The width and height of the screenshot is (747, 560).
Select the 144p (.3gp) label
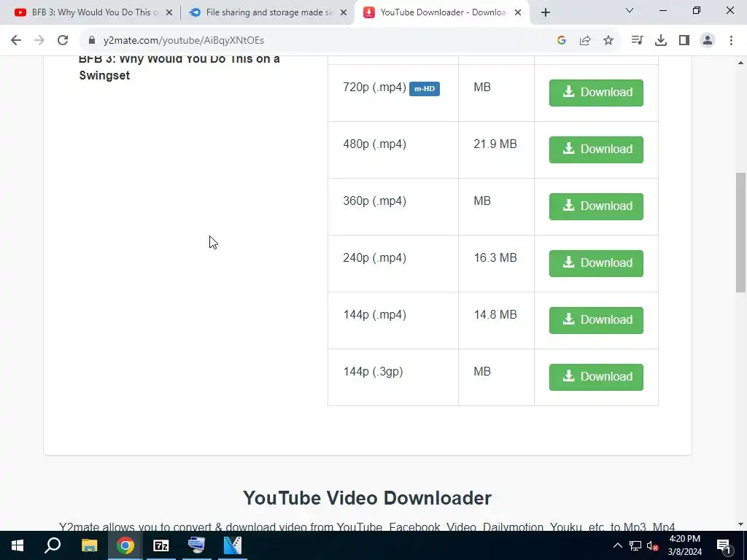tap(373, 372)
